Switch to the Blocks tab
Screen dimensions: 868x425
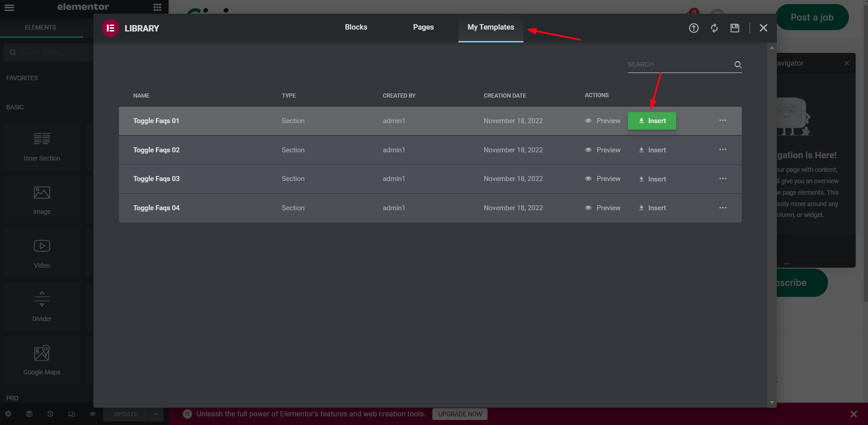point(356,27)
